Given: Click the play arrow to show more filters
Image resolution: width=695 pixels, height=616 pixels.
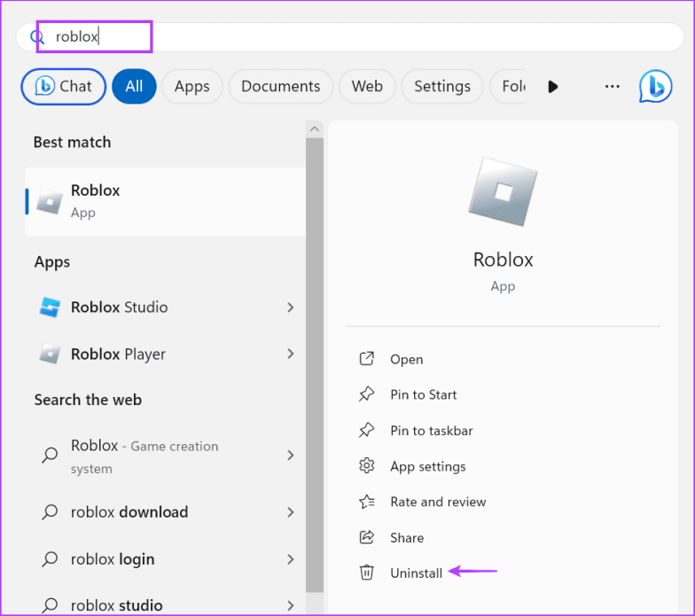Looking at the screenshot, I should pos(553,86).
